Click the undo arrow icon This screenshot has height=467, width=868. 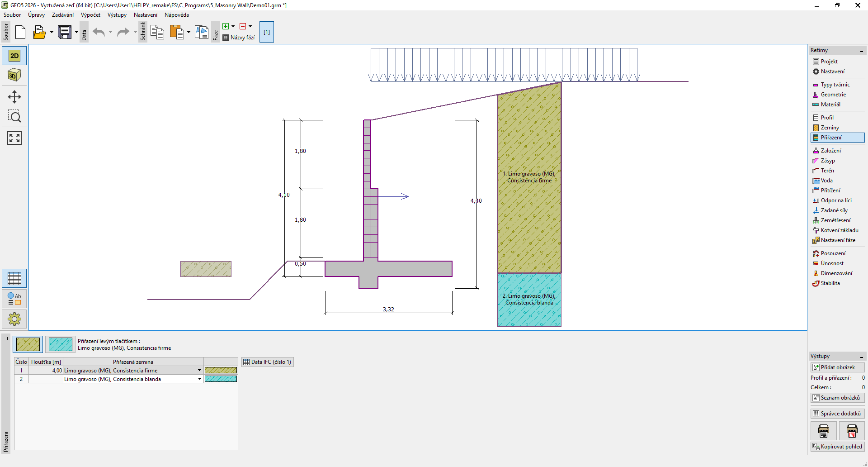click(99, 32)
